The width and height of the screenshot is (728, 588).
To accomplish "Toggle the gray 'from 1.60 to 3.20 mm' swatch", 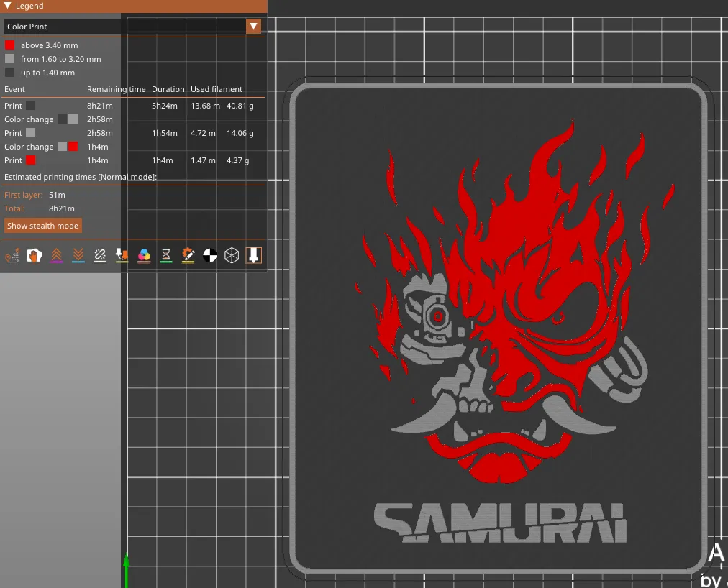I will [x=9, y=58].
